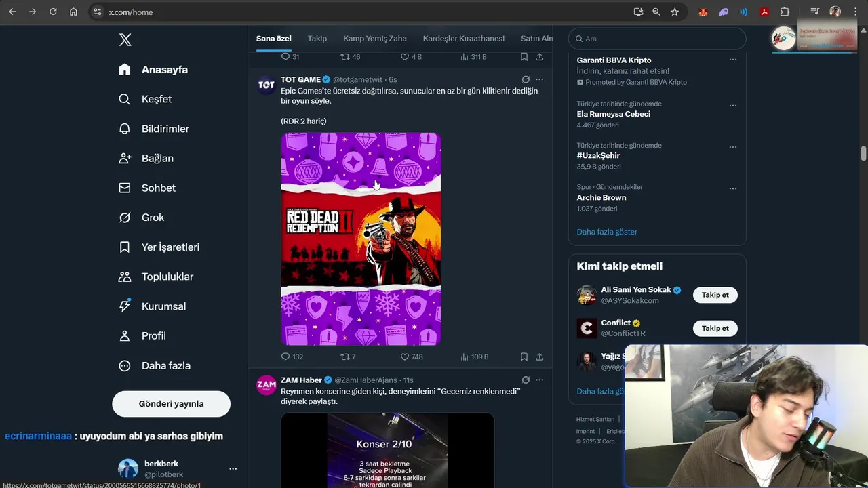Click Imprint footer link
The width and height of the screenshot is (868, 488).
click(585, 431)
